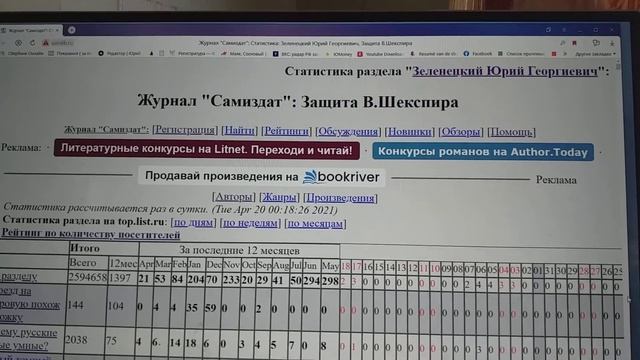Open the Youtube Downloader bookmark
Screen dimensions: 640x360
click(x=380, y=54)
